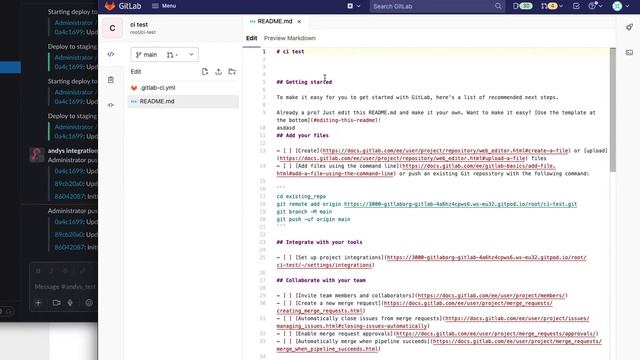The image size is (640, 360).
Task: Expand the help menu chevron
Action: (x=600, y=6)
